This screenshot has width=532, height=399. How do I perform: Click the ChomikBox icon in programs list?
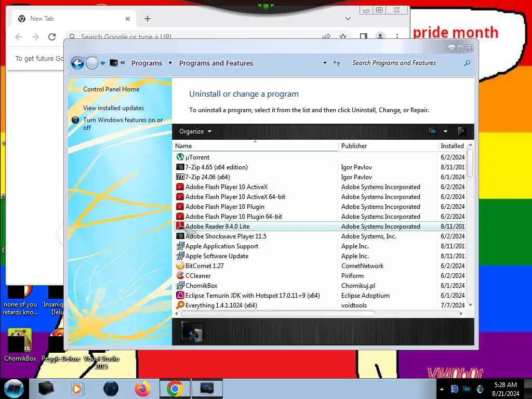tap(180, 285)
